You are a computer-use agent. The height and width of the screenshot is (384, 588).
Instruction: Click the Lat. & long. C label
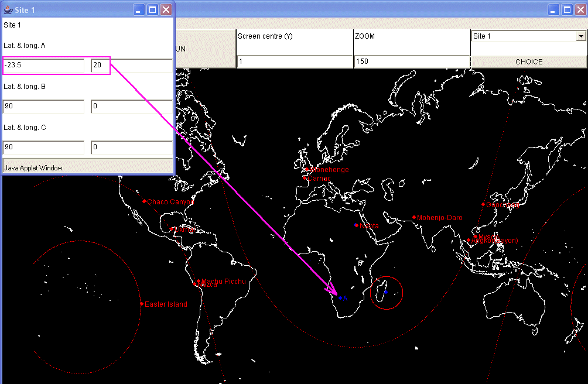click(x=25, y=128)
